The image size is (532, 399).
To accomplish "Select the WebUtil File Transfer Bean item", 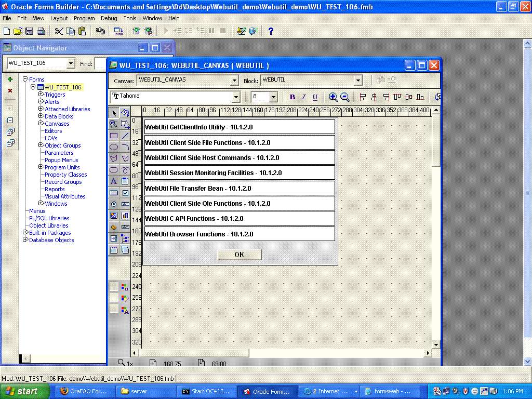I will 240,188.
